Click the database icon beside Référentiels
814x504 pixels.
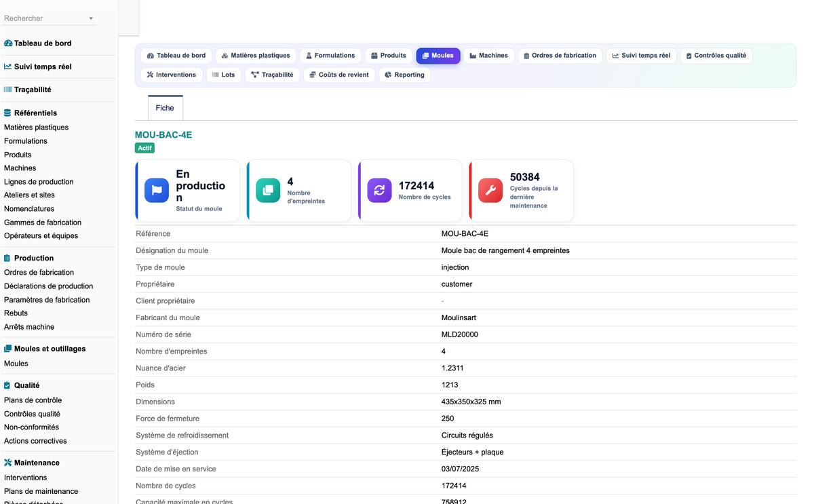7,113
